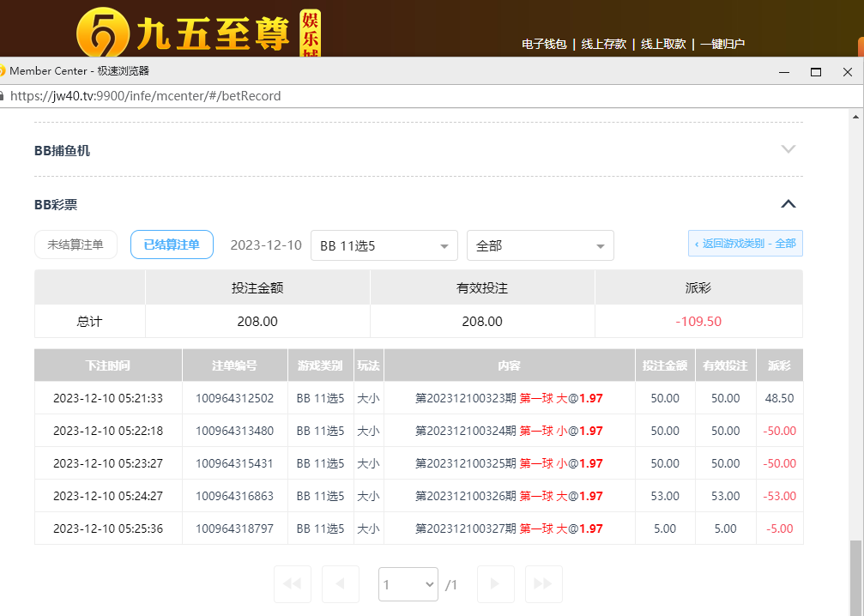Close the Member Center window
The height and width of the screenshot is (616, 864).
click(848, 71)
